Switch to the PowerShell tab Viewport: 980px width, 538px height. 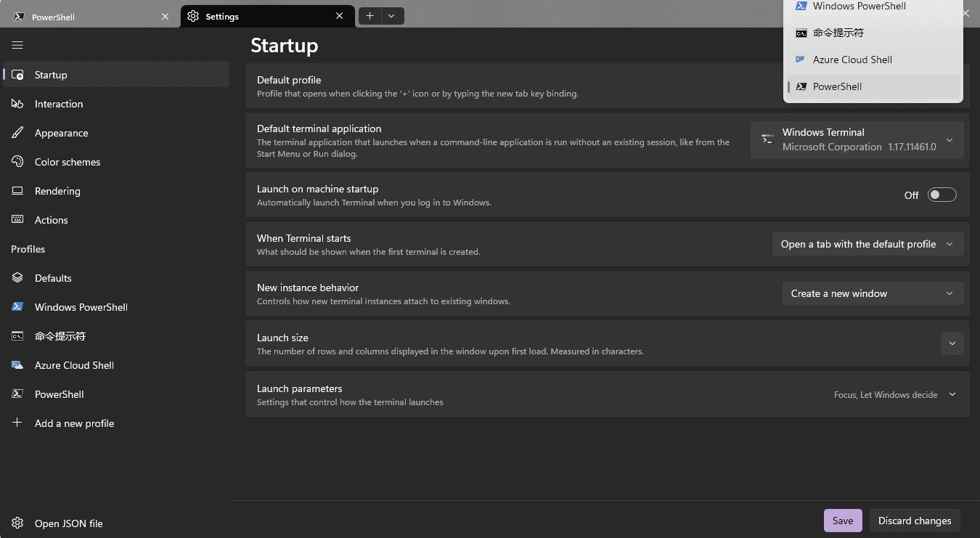91,17
